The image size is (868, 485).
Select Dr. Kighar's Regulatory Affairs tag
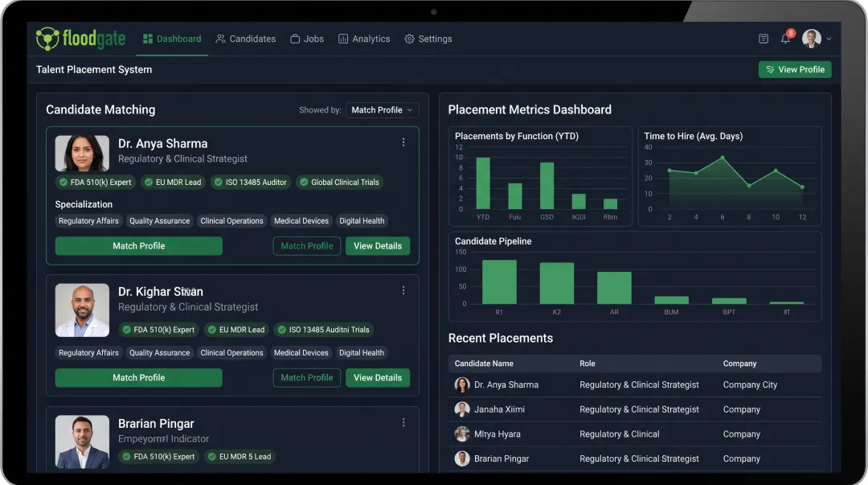88,352
